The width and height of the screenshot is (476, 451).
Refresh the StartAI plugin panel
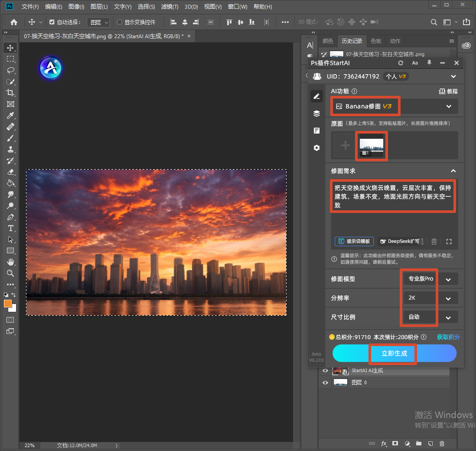coord(401,63)
